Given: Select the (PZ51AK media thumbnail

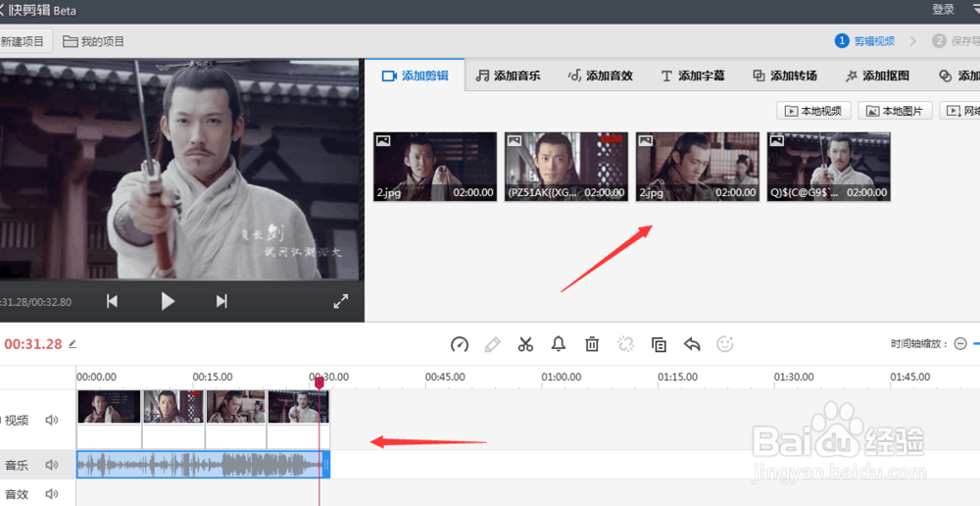Looking at the screenshot, I should pyautogui.click(x=566, y=167).
